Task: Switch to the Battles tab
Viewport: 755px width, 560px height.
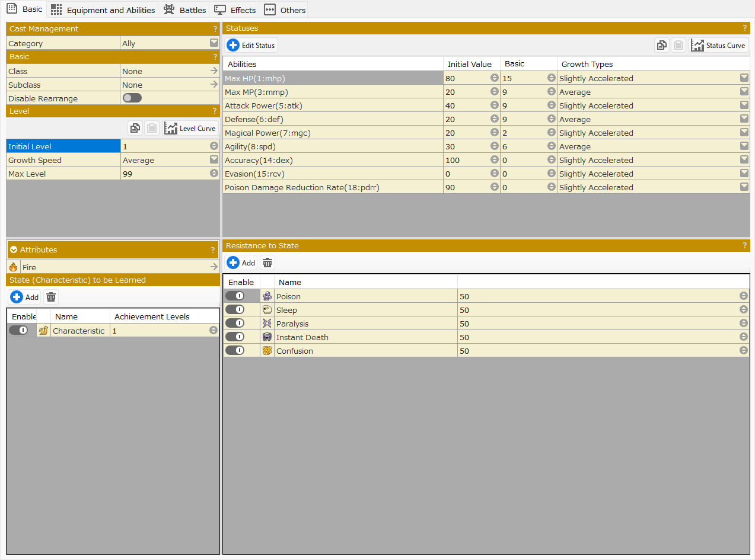Action: click(x=185, y=10)
